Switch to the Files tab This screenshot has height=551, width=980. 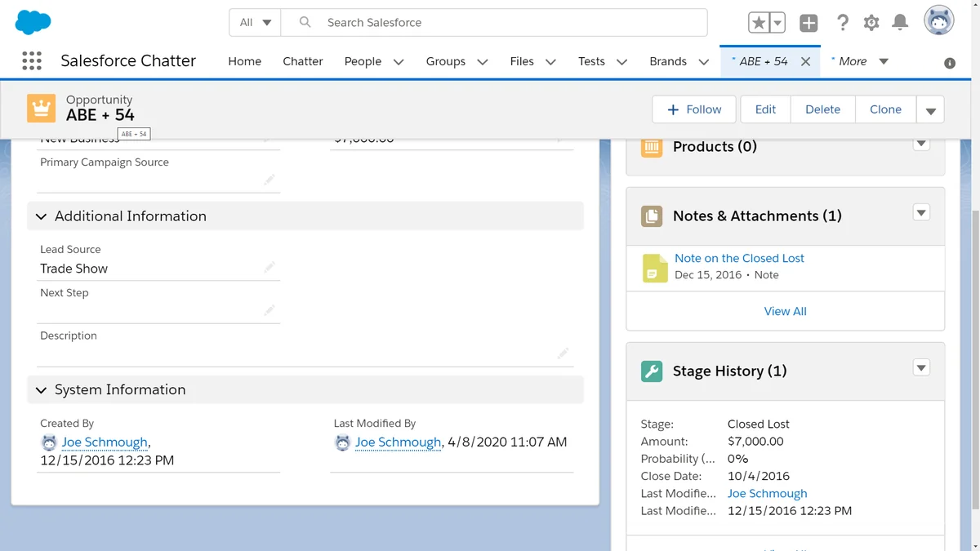[x=522, y=61]
